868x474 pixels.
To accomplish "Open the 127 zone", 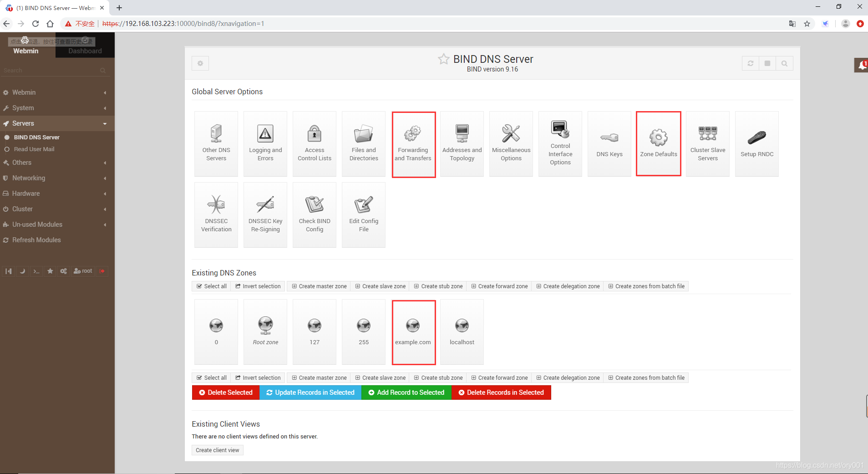I will pyautogui.click(x=315, y=332).
